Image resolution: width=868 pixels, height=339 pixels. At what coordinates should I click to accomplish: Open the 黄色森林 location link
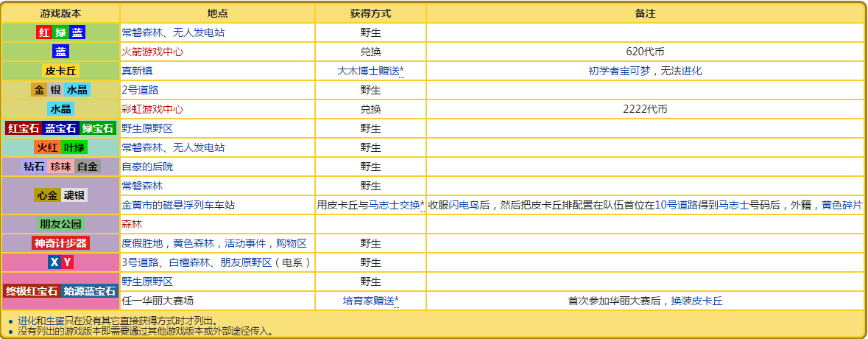194,243
